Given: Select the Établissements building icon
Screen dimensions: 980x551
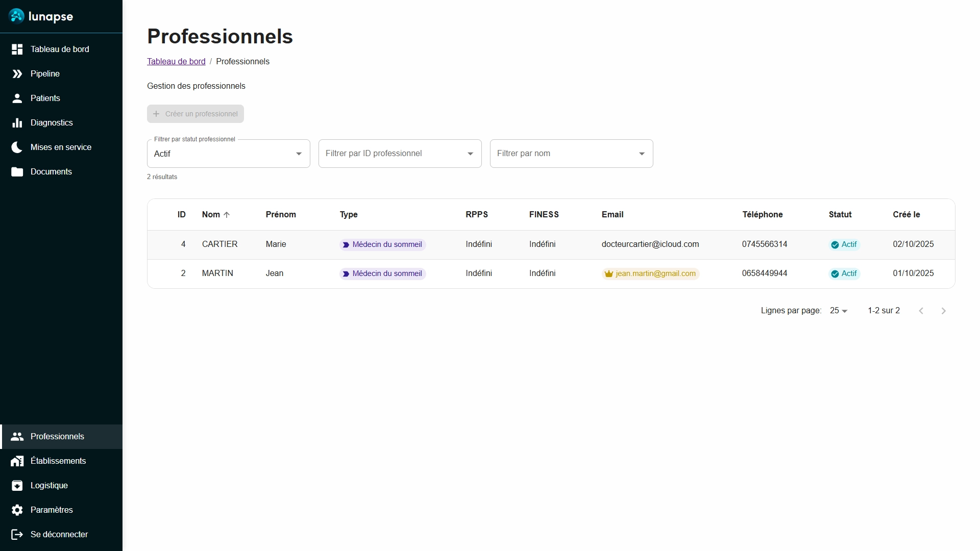Looking at the screenshot, I should [x=17, y=461].
